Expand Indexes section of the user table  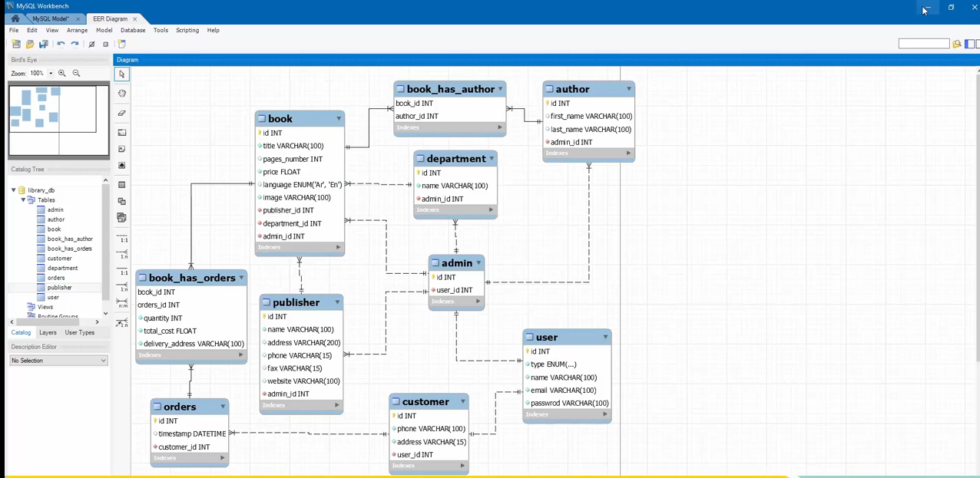pyautogui.click(x=605, y=414)
